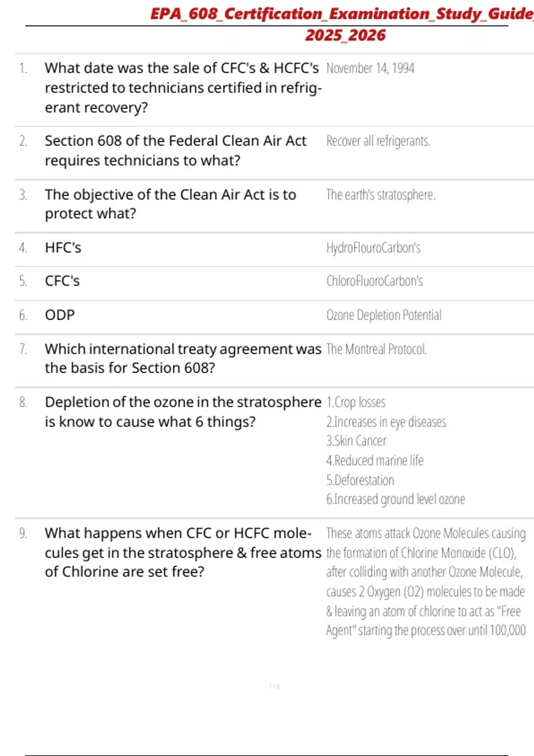Screen dimensions: 534x756
Task: Click the EPA 608 Certification Study Guide title
Action: pos(341,14)
